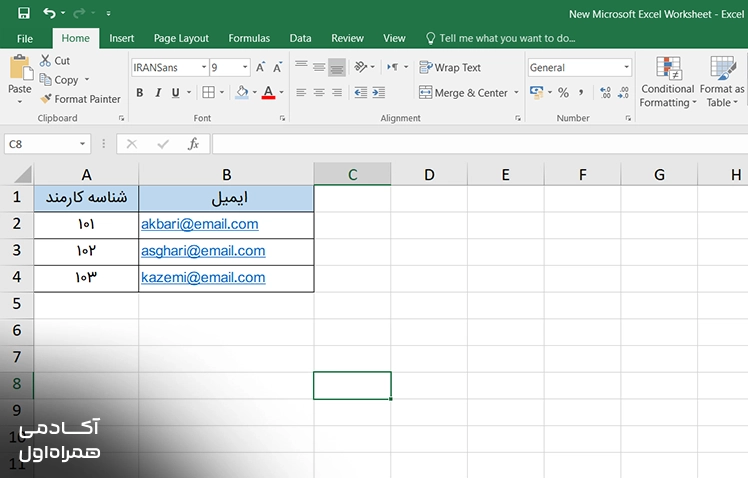Open the Clipboard dialog launcher
Image resolution: width=748 pixels, height=478 pixels.
121,118
